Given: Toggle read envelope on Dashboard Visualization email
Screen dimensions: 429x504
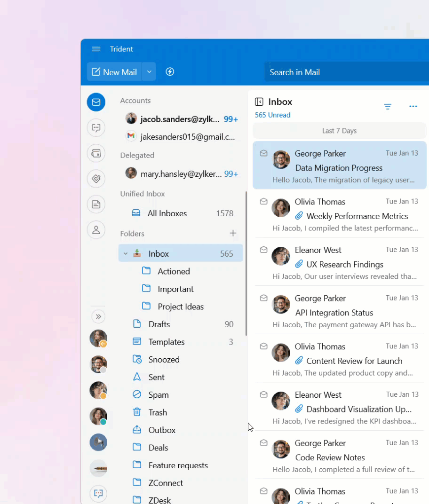Looking at the screenshot, I should [264, 394].
